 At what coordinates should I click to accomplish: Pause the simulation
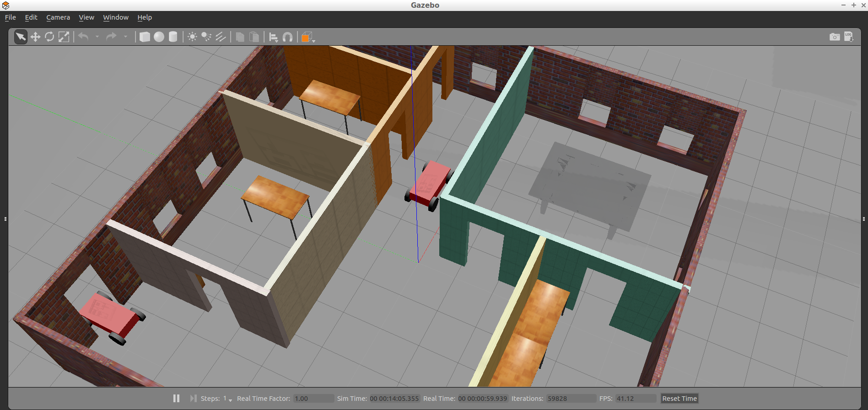pos(176,399)
